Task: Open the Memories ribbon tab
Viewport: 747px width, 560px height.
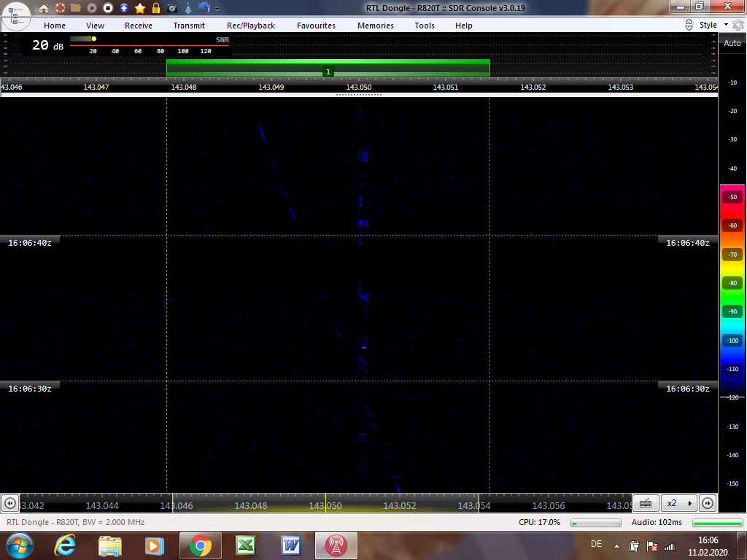Action: pos(376,26)
